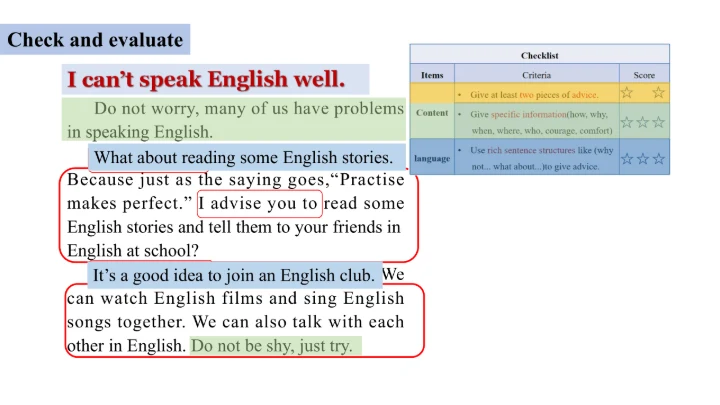This screenshot has height=405, width=720.
Task: Select the 'Check and evaluate' heading
Action: (95, 40)
